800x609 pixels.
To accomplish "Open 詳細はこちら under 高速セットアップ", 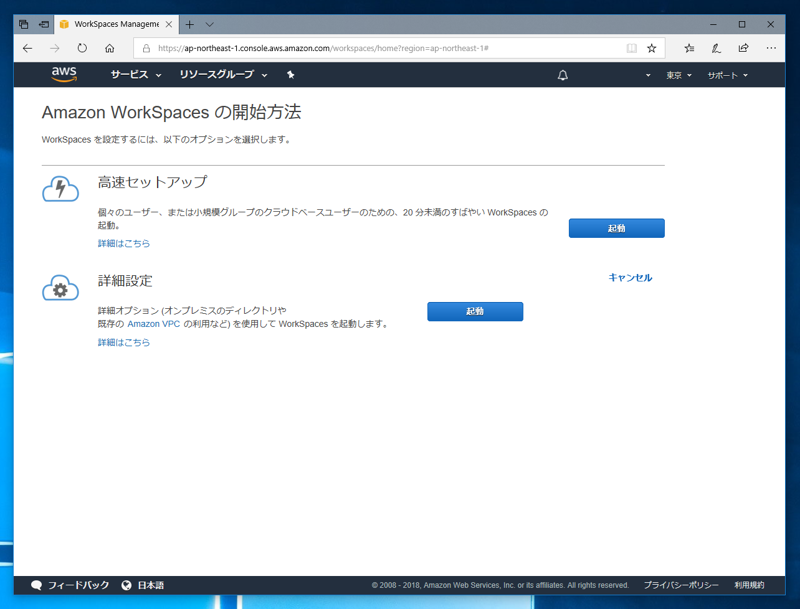I will point(124,243).
